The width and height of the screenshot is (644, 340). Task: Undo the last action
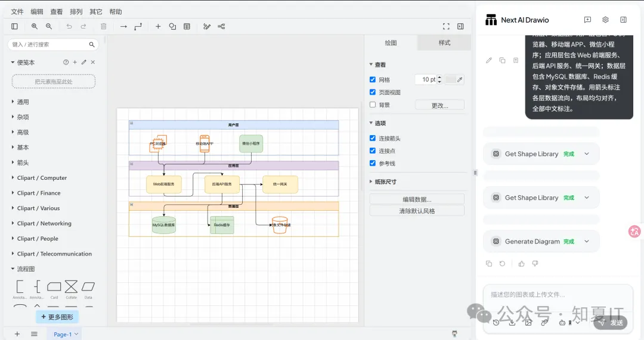69,26
